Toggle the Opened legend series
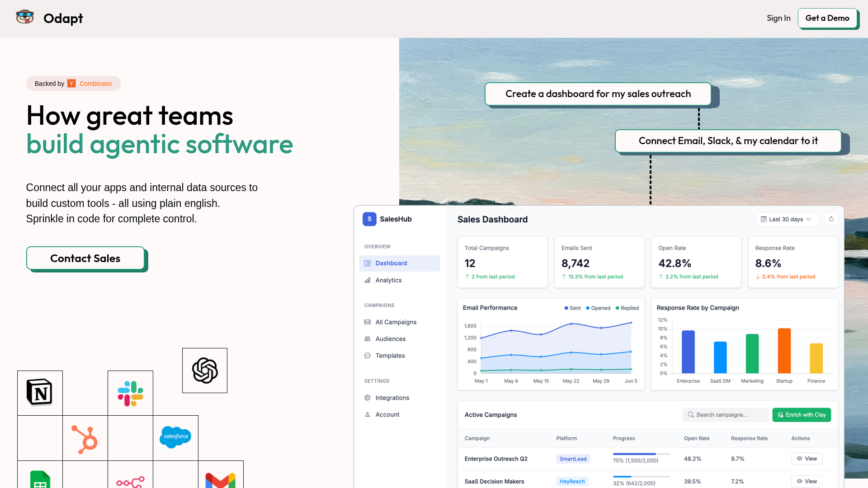 (598, 308)
